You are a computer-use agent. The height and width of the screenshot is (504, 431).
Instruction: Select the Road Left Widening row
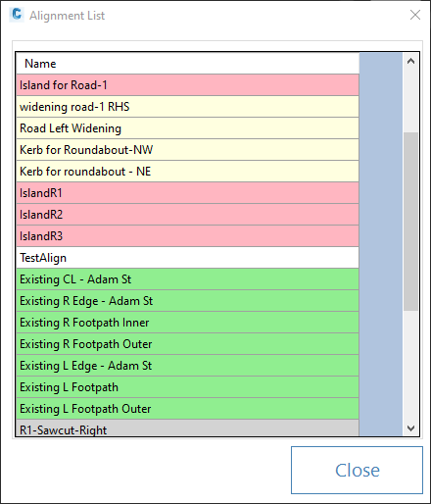pyautogui.click(x=188, y=128)
